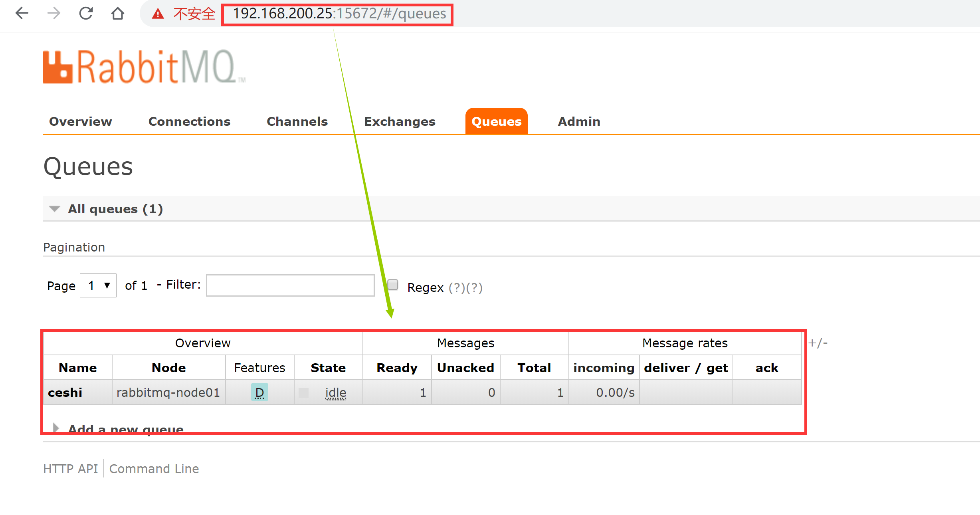Click the idle state indicator square
The height and width of the screenshot is (515, 980).
coord(304,392)
